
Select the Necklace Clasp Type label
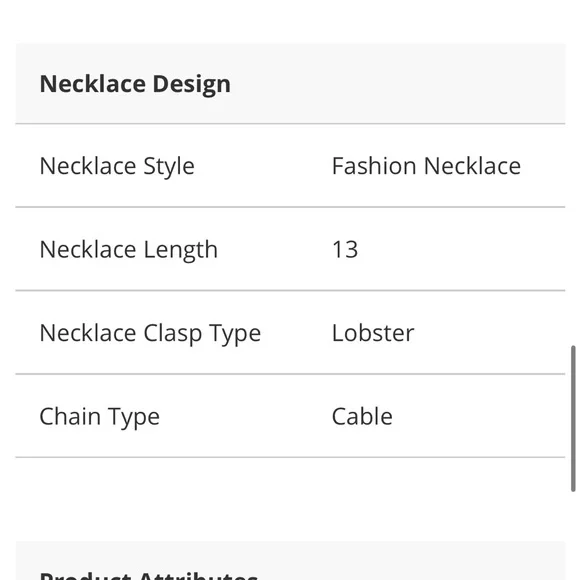150,333
